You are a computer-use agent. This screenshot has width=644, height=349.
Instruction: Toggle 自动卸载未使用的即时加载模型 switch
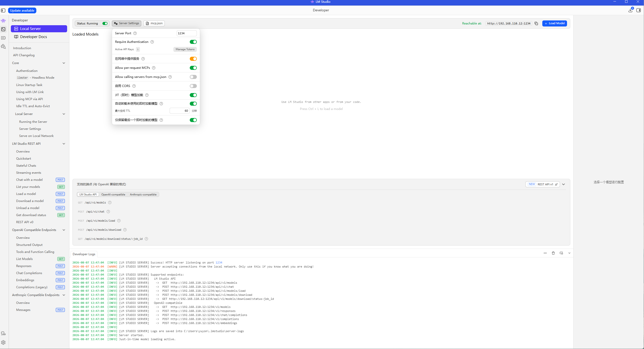(x=193, y=104)
